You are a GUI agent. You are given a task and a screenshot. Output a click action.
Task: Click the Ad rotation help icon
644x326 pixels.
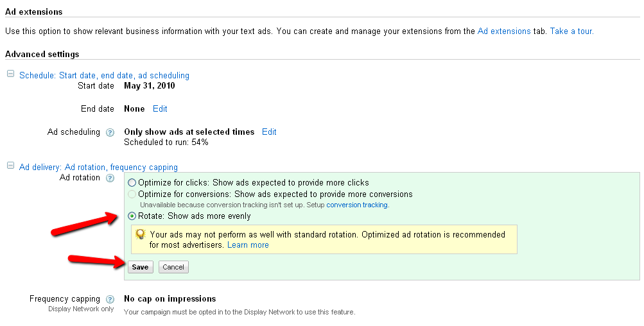coord(110,178)
